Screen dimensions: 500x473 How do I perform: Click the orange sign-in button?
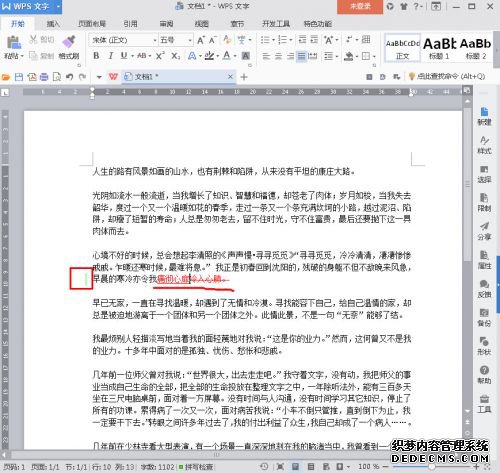pos(360,6)
